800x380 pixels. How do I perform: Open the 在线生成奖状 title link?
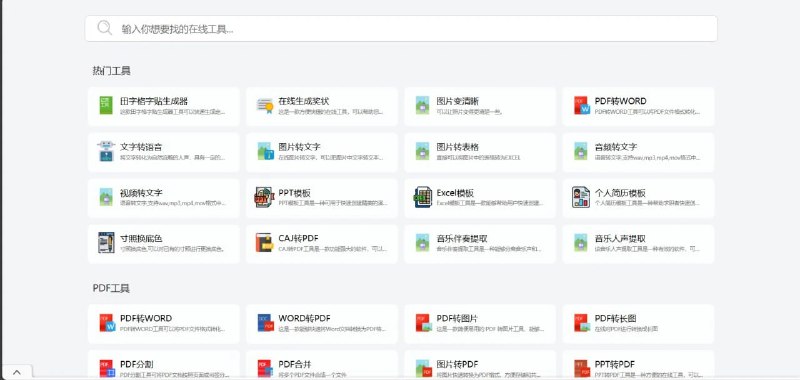pos(304,101)
